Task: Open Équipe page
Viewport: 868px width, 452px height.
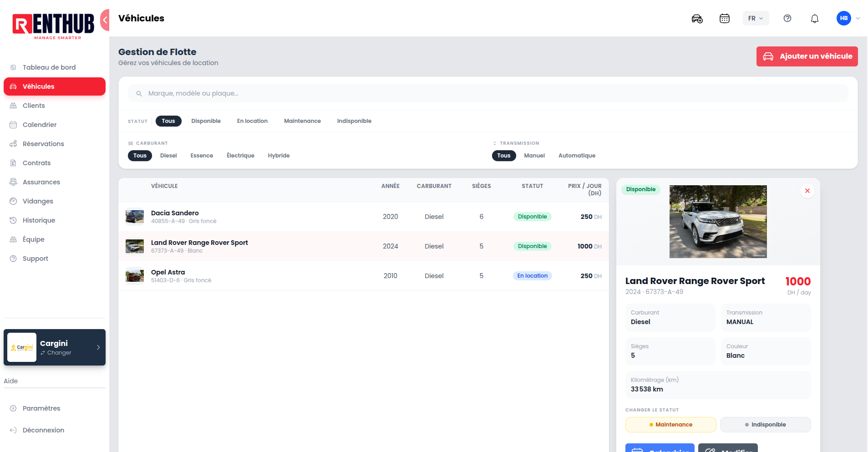Action: coord(55,239)
